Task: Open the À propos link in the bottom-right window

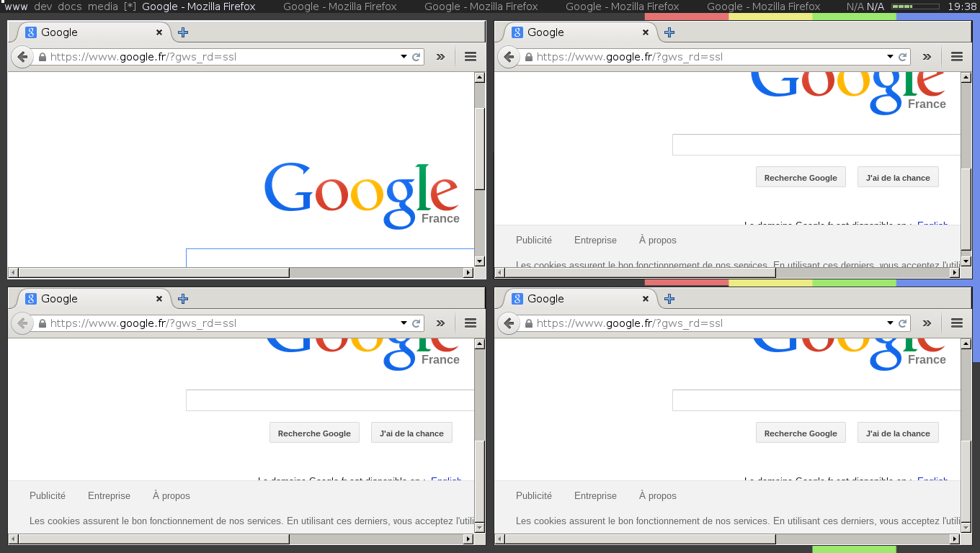Action: (x=658, y=496)
